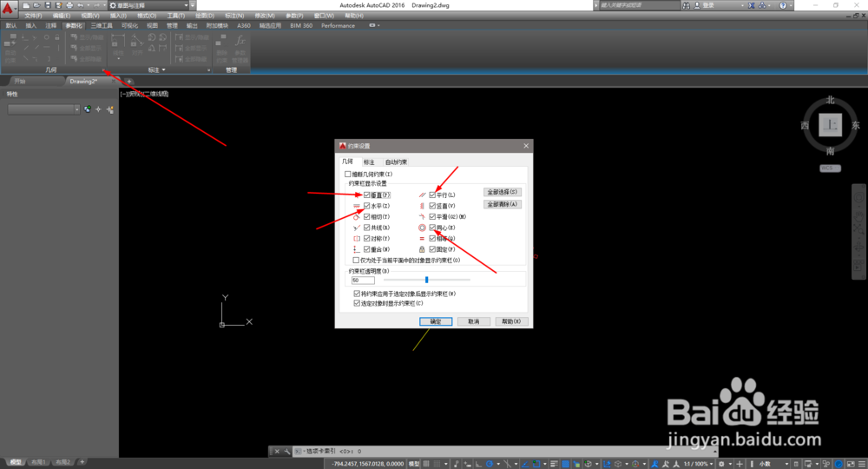Click the Help question mark icon in title bar
Image resolution: width=868 pixels, height=469 pixels.
click(783, 5)
